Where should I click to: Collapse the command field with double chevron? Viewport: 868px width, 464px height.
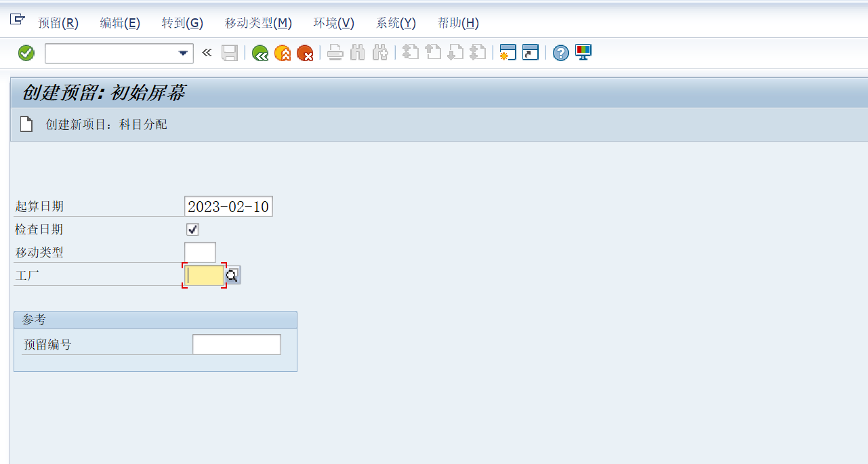[x=207, y=53]
